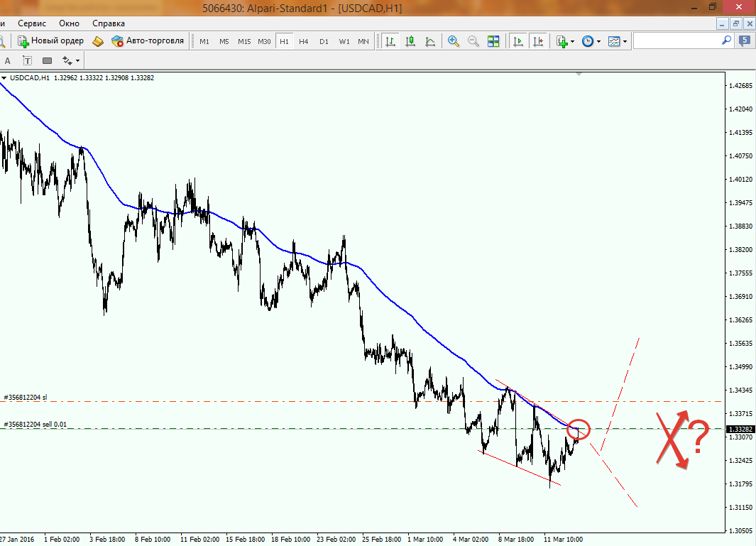Select the #356812204 sell 0.01 order label
756x546 pixels.
pyautogui.click(x=35, y=425)
